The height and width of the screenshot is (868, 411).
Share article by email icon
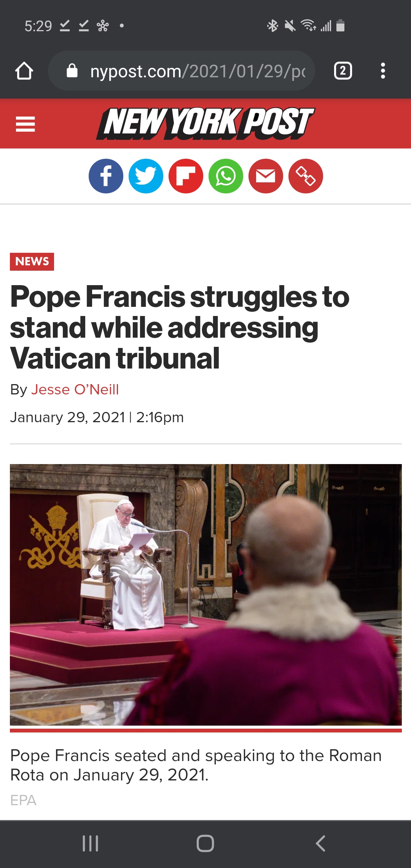pyautogui.click(x=266, y=176)
